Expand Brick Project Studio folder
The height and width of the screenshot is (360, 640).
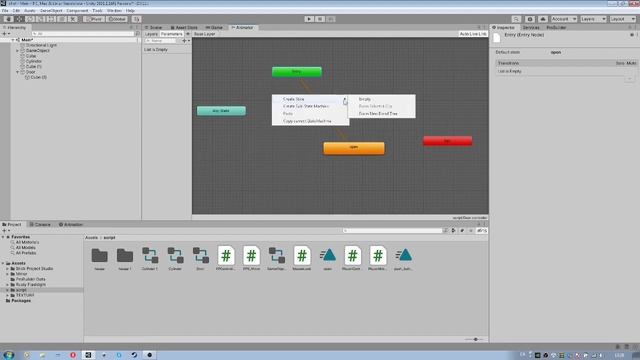(x=7, y=269)
